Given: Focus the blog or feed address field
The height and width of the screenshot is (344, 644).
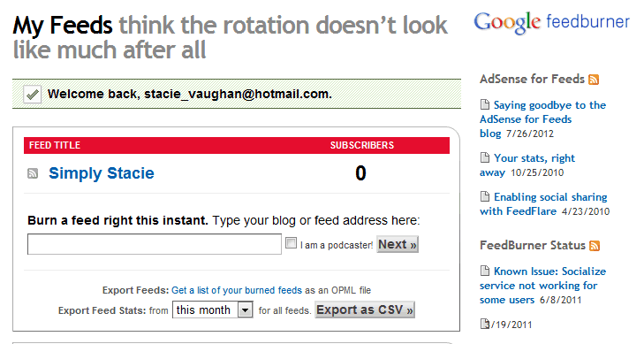Looking at the screenshot, I should (155, 244).
